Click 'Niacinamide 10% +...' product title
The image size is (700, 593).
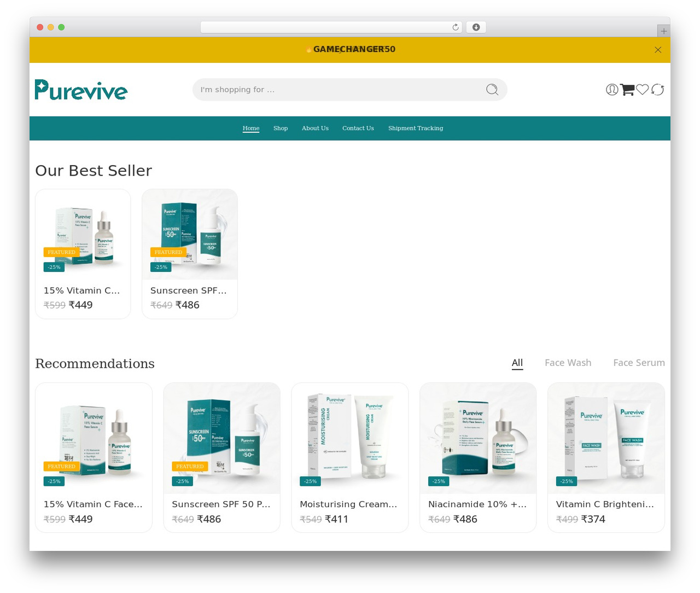[x=477, y=504]
